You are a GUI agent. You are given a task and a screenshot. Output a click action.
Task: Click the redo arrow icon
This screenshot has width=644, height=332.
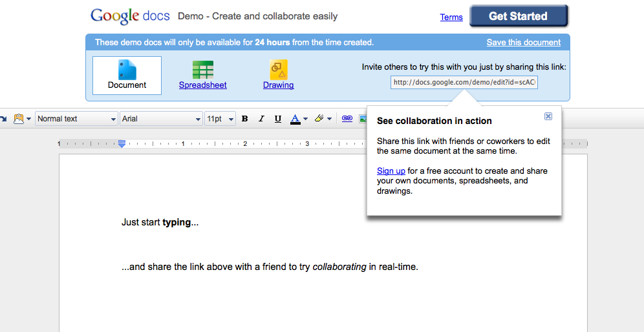click(x=3, y=119)
